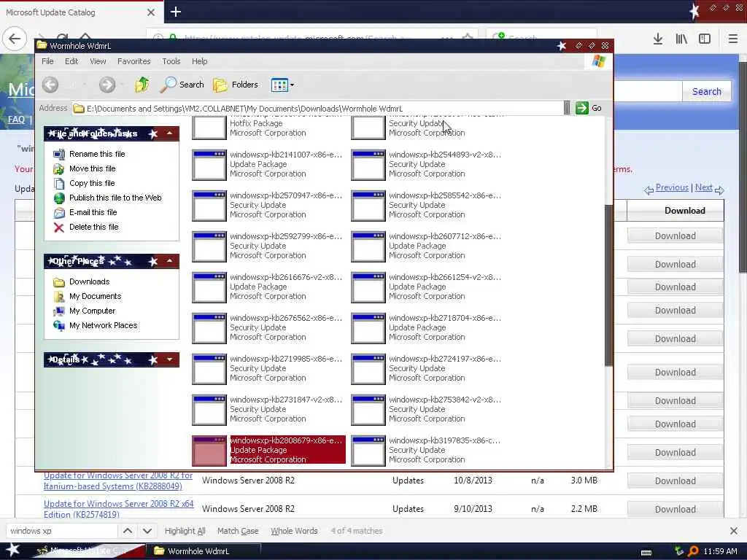The image size is (747, 560).
Task: Open Firefox hamburger menu
Action: [733, 39]
